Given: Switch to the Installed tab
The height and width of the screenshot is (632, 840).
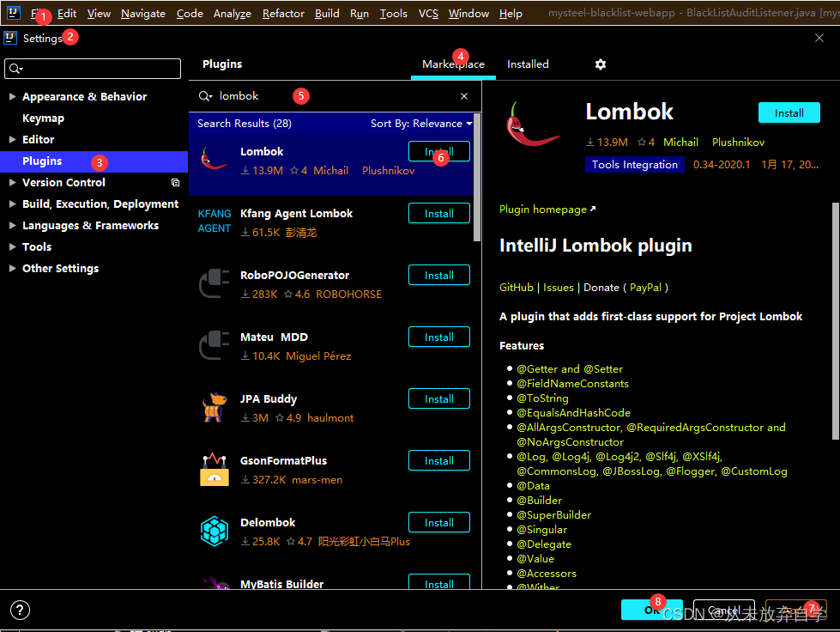Looking at the screenshot, I should 528,64.
